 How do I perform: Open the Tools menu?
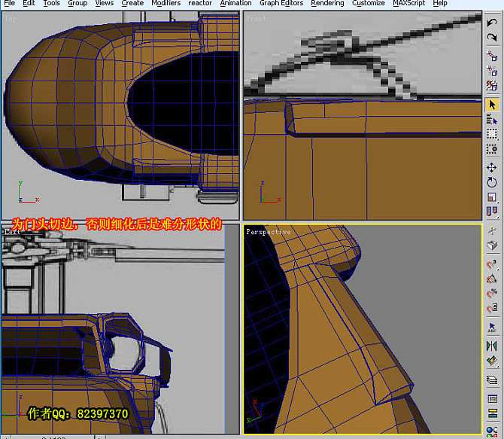51,3
